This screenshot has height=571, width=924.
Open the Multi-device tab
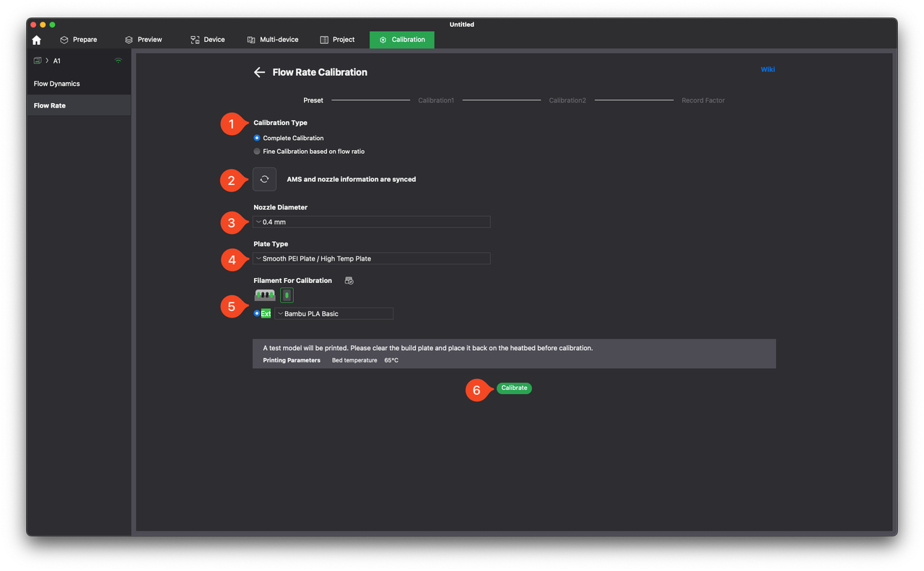[272, 40]
